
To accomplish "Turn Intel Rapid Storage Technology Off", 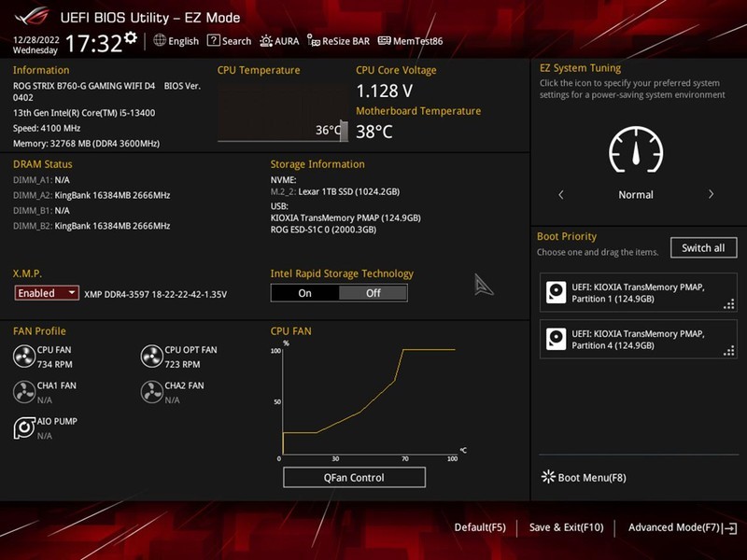I will click(373, 293).
